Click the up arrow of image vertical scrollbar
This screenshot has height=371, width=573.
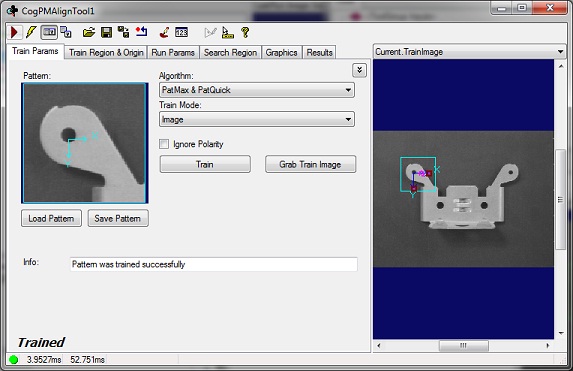(x=561, y=66)
